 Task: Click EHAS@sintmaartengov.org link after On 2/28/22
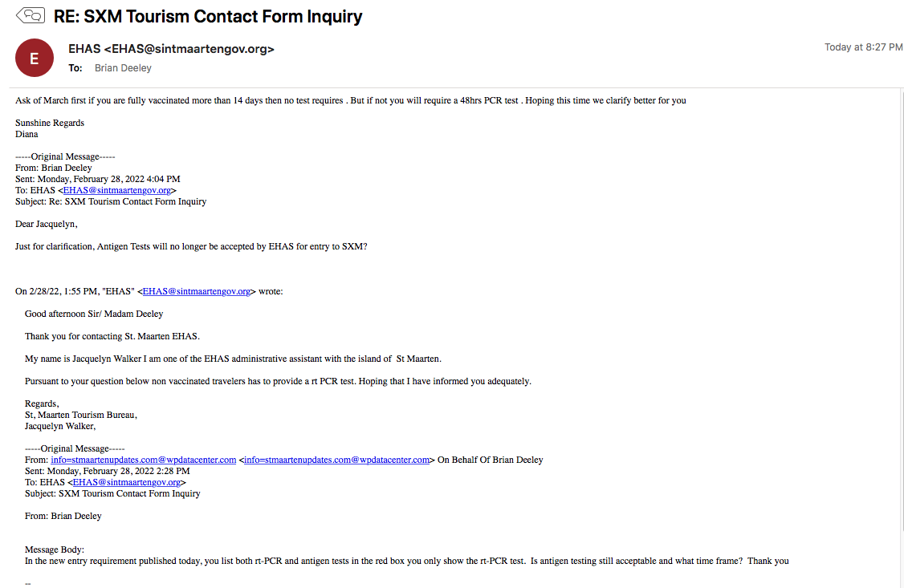point(197,291)
